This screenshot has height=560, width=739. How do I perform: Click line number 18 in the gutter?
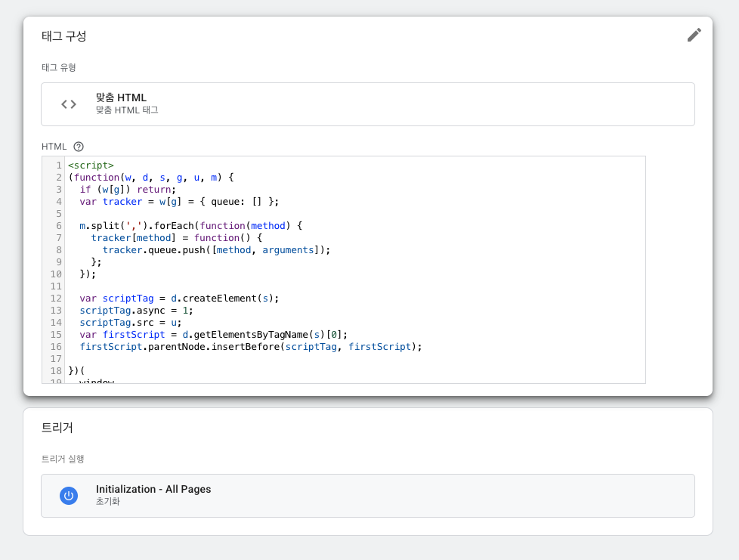point(56,371)
